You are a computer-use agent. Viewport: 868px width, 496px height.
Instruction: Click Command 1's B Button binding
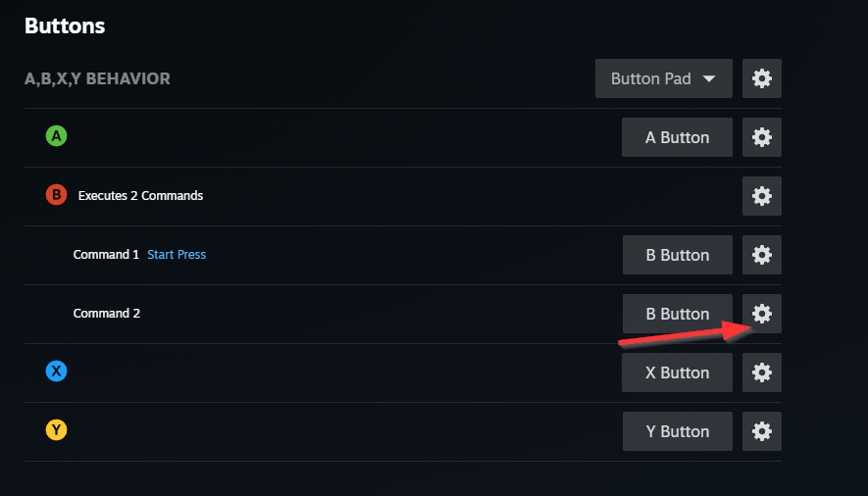(x=677, y=255)
